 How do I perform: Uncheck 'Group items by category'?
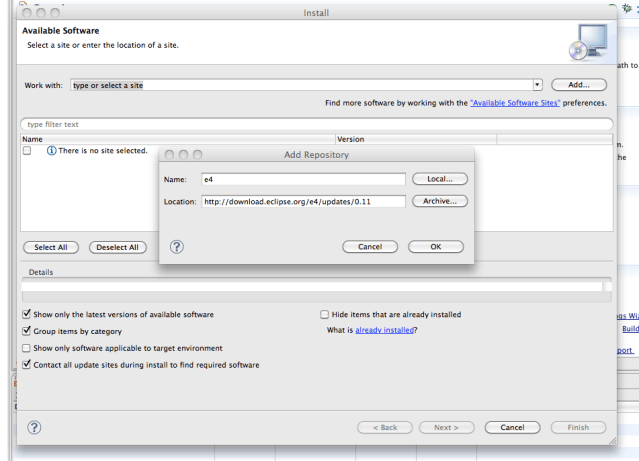pyautogui.click(x=26, y=331)
